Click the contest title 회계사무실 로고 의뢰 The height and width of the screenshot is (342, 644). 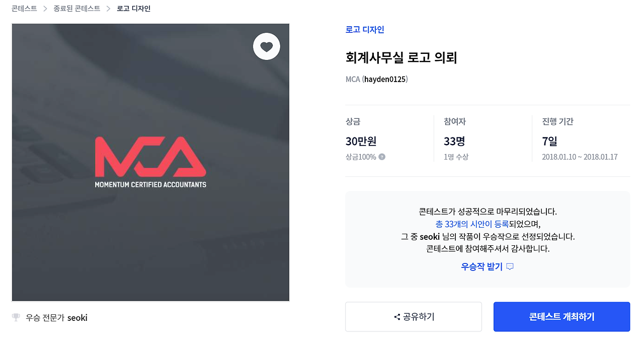pos(401,57)
